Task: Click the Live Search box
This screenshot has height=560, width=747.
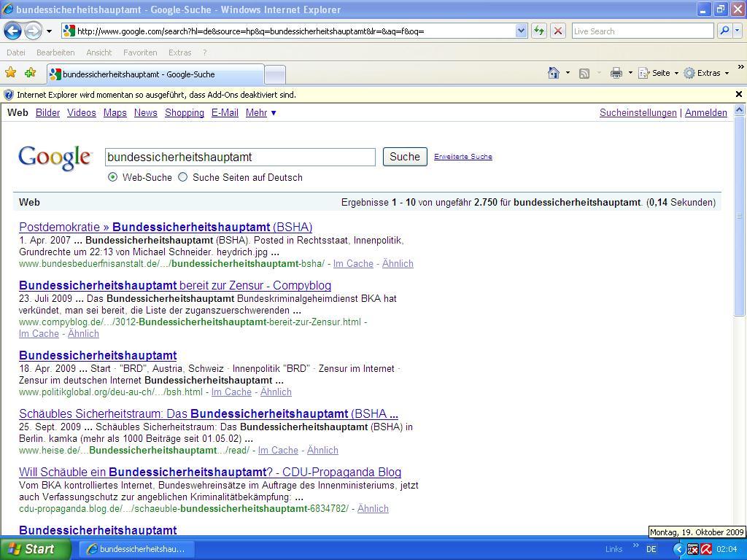Action: 643,31
